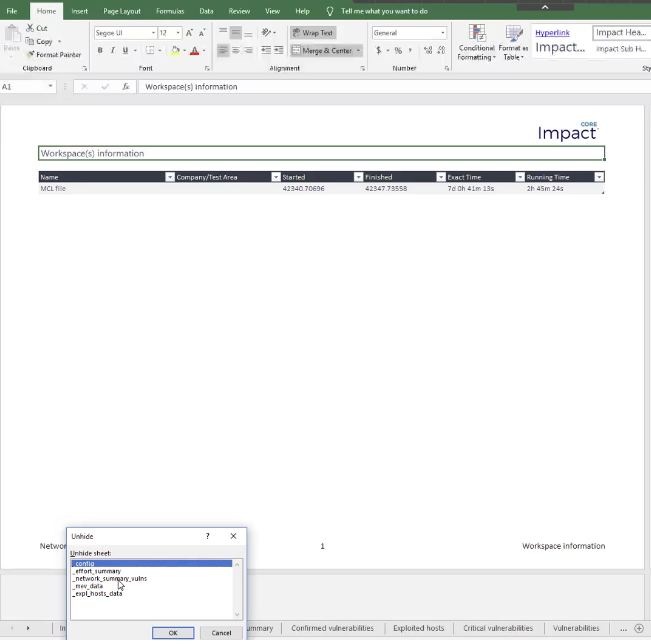Image resolution: width=651 pixels, height=644 pixels.
Task: Open Conditional Formatting menu
Action: tap(476, 42)
